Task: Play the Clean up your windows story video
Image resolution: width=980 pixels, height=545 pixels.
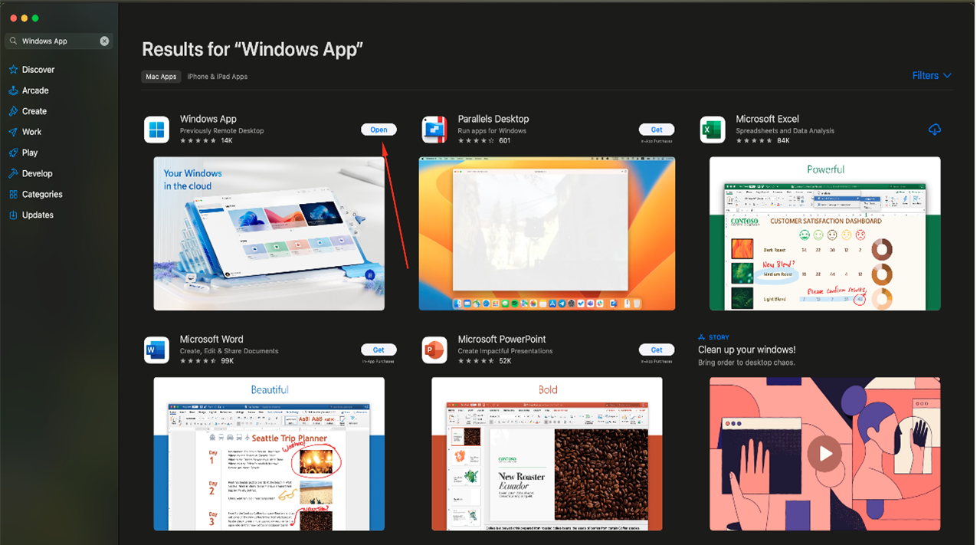Action: tap(824, 453)
